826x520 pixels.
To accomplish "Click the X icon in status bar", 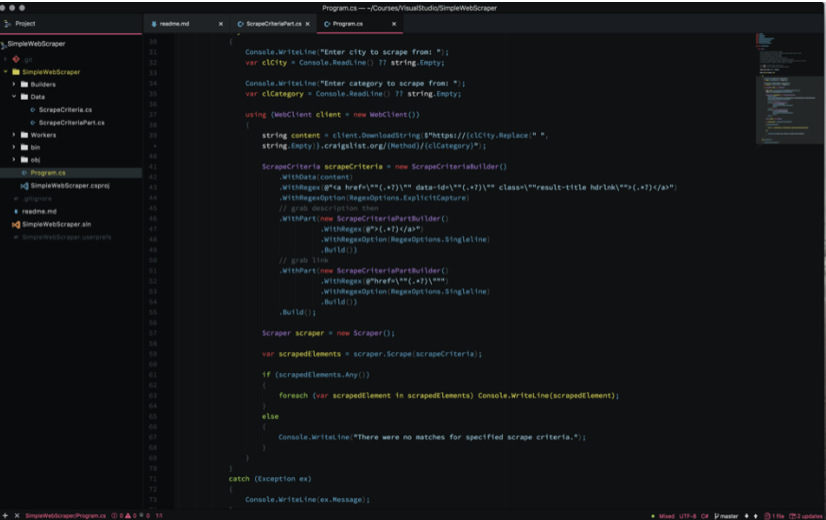I will click(x=17, y=516).
